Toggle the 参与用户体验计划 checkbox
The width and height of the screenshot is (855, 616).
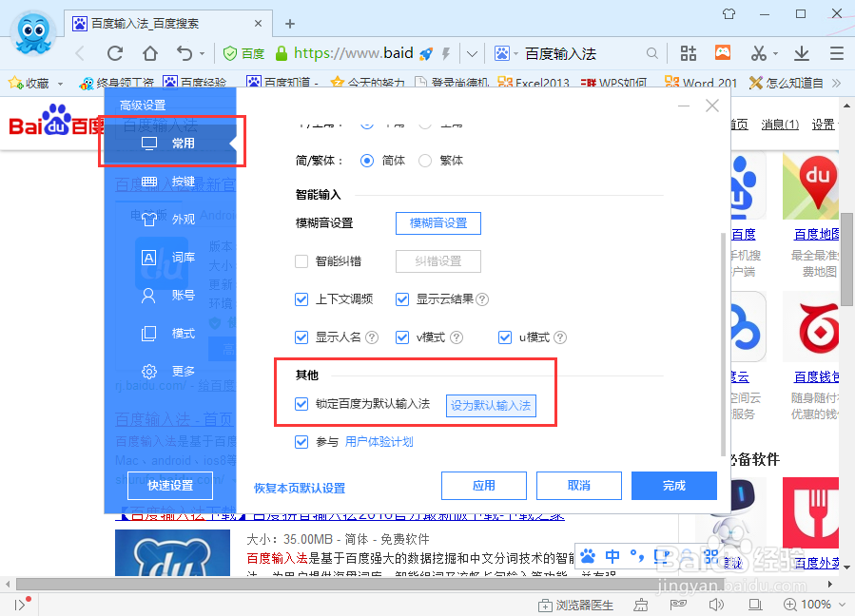pyautogui.click(x=301, y=442)
